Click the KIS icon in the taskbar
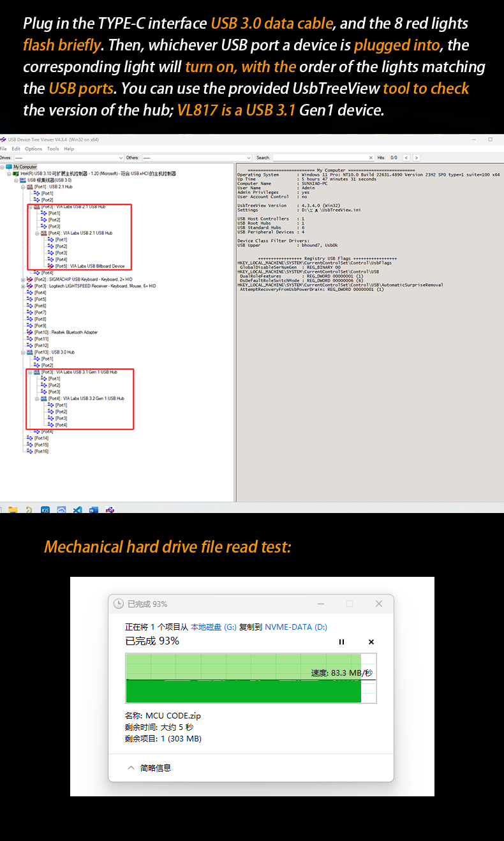 click(45, 510)
